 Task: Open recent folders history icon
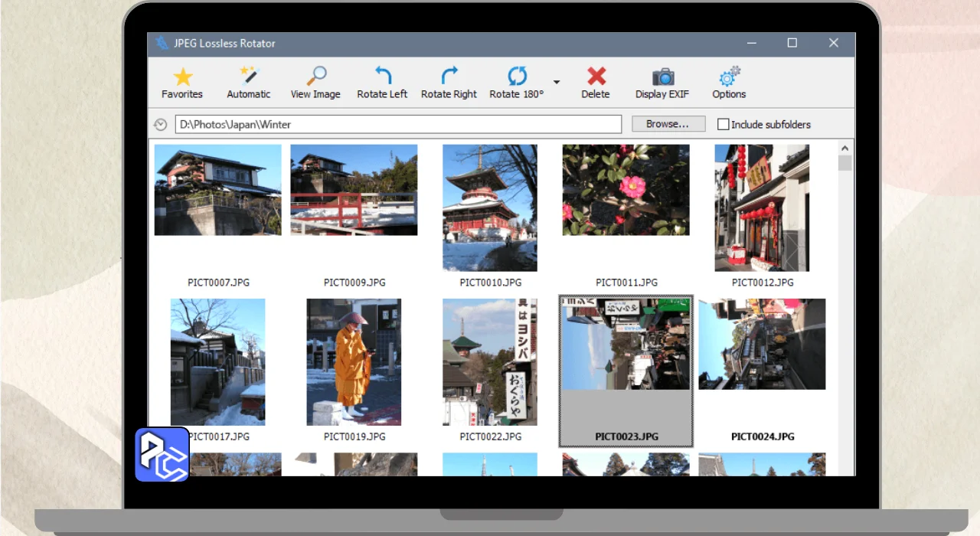(x=160, y=124)
